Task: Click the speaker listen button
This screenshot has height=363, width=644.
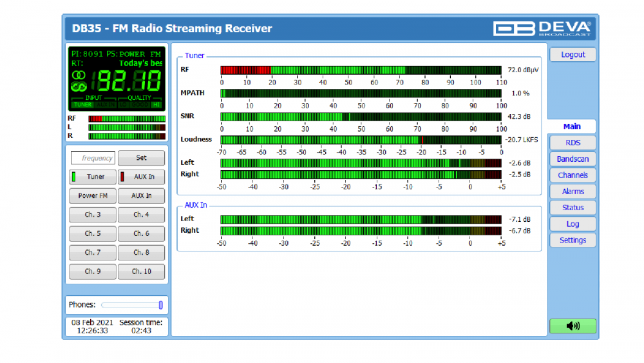Action: pyautogui.click(x=573, y=326)
